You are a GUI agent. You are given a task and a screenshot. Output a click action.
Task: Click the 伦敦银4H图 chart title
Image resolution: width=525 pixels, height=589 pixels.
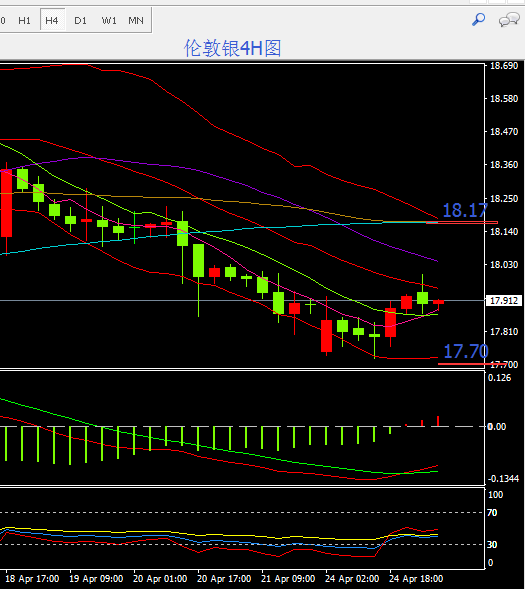click(x=232, y=48)
